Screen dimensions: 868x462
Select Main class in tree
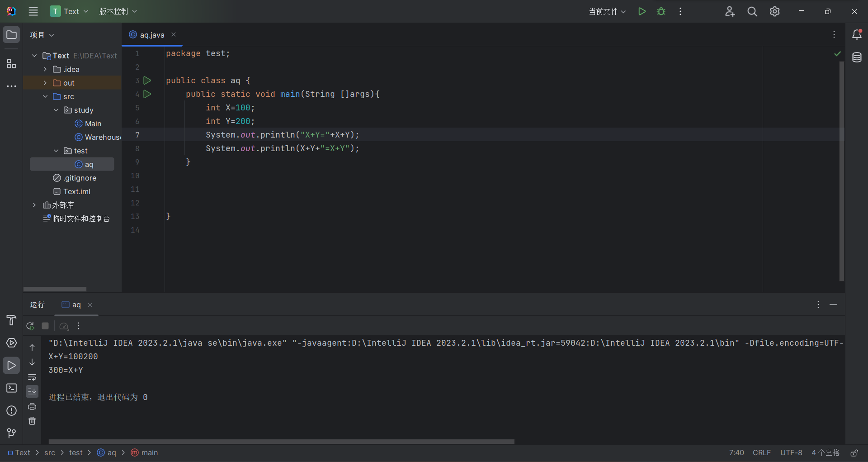click(88, 124)
